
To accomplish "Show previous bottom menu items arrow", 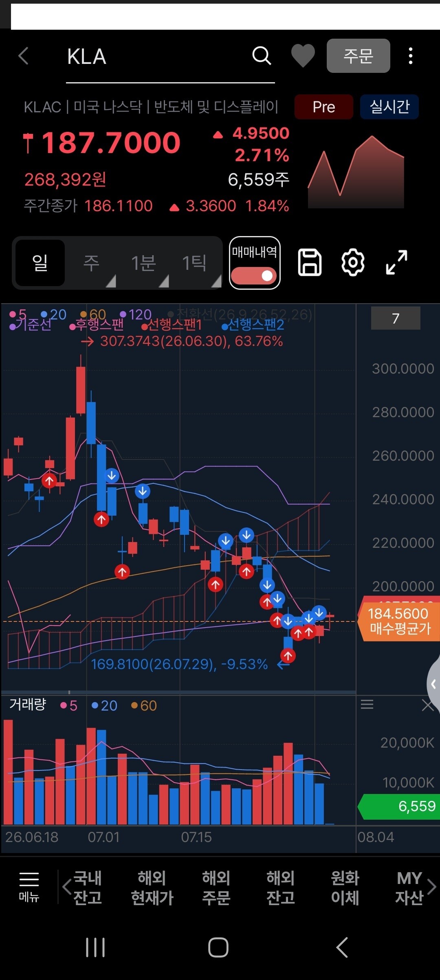I will tap(66, 887).
